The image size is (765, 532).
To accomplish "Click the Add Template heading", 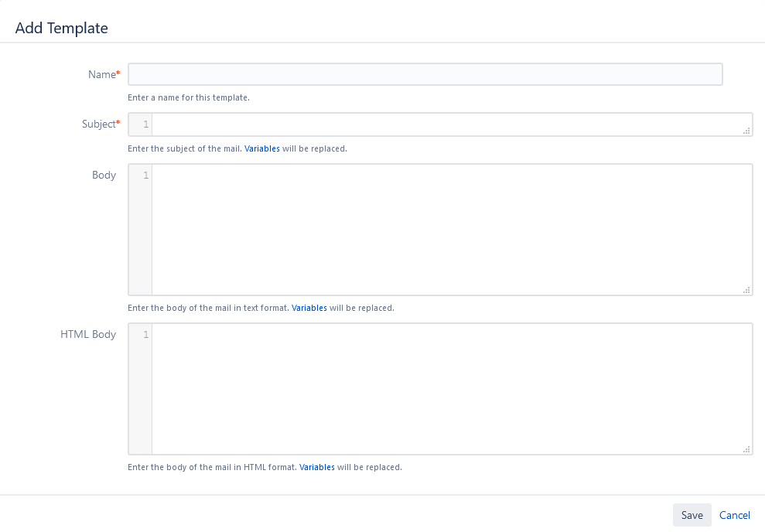I will (x=62, y=29).
